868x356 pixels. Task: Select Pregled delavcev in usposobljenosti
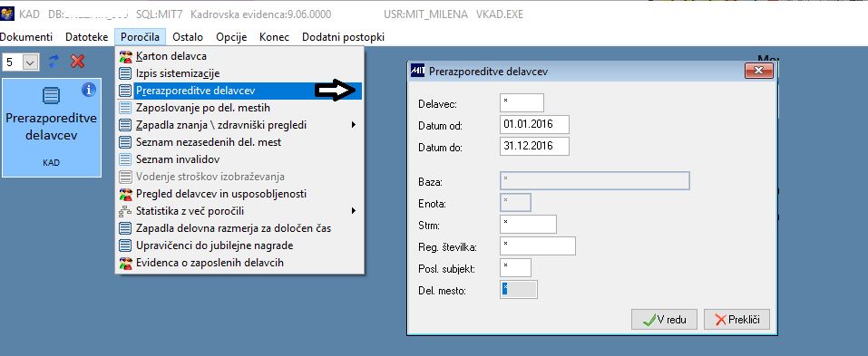coord(239,194)
